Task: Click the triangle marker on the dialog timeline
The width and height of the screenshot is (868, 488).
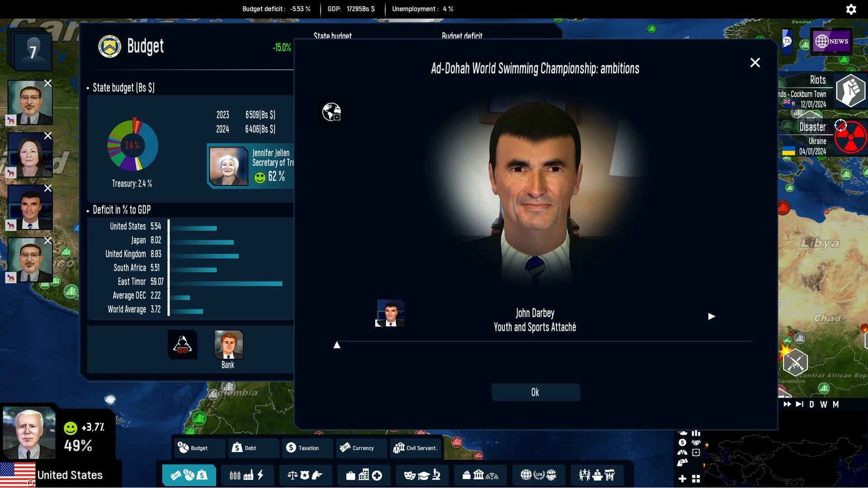Action: click(337, 345)
